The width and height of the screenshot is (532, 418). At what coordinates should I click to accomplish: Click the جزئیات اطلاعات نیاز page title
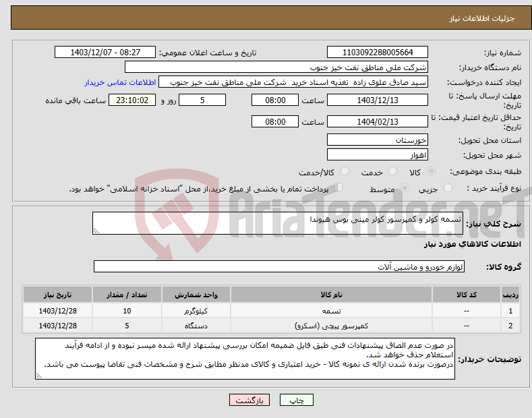point(482,18)
